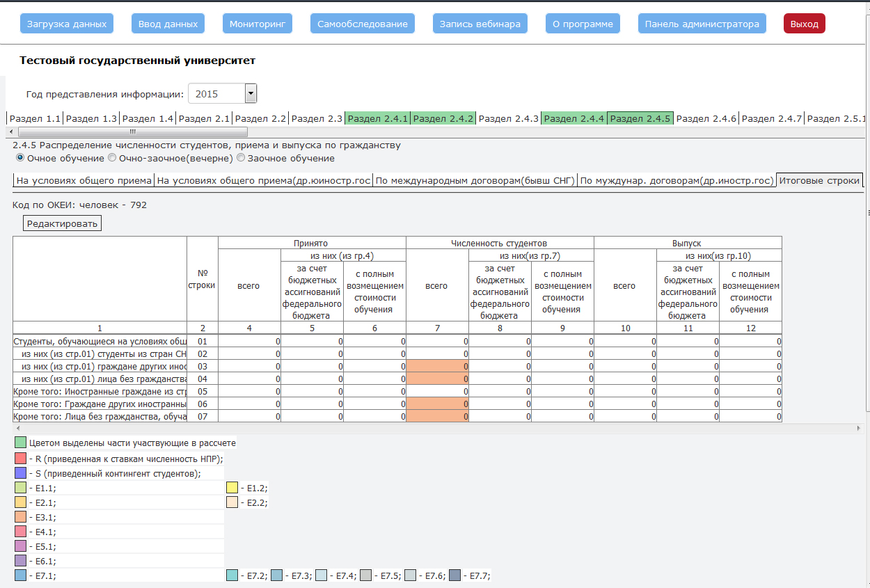Viewport: 870px width, 588px height.
Task: Open "Запись вебинара"
Action: 480,24
